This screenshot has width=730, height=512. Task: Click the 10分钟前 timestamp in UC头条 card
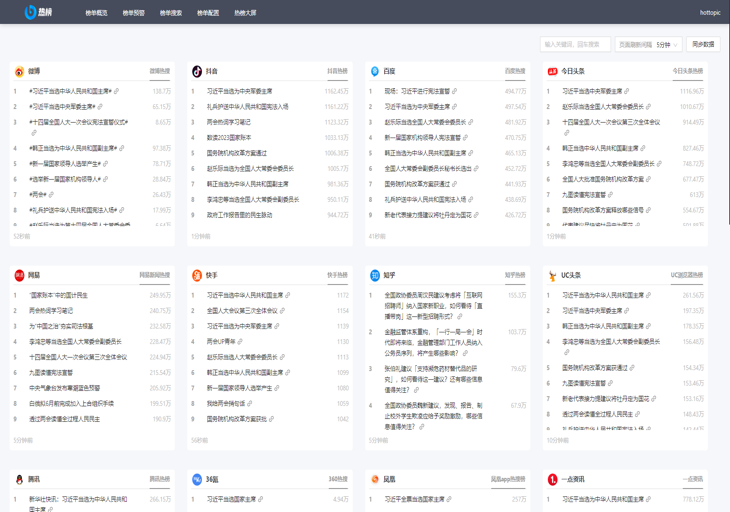point(558,440)
